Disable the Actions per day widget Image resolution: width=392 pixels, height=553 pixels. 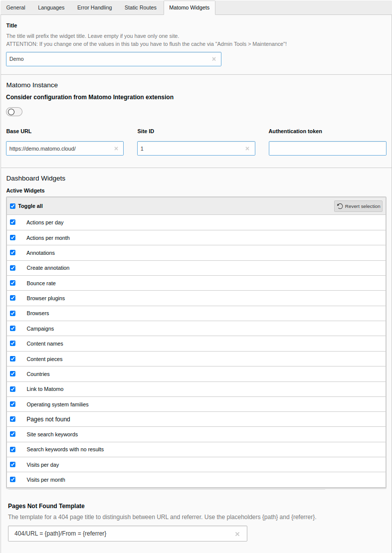(x=13, y=222)
